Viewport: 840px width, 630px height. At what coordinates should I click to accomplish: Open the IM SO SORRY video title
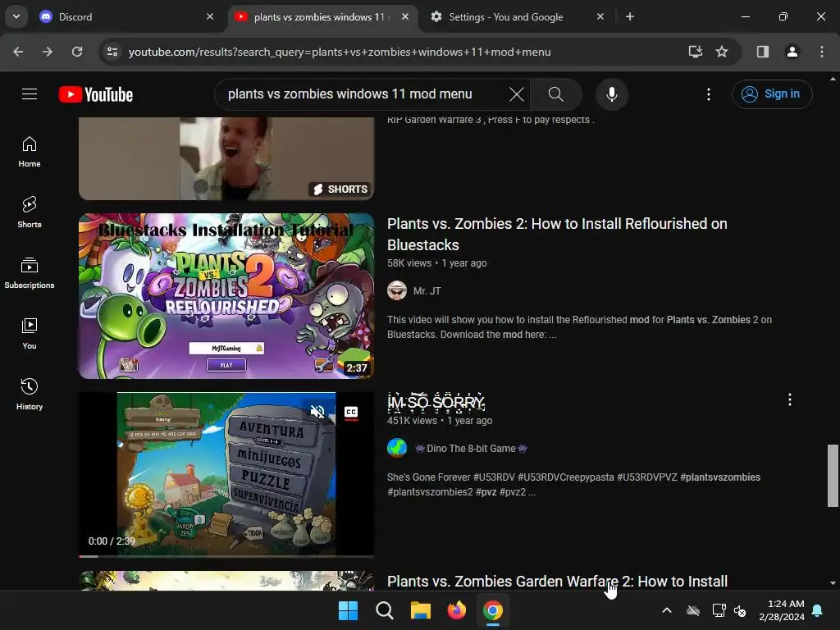436,402
